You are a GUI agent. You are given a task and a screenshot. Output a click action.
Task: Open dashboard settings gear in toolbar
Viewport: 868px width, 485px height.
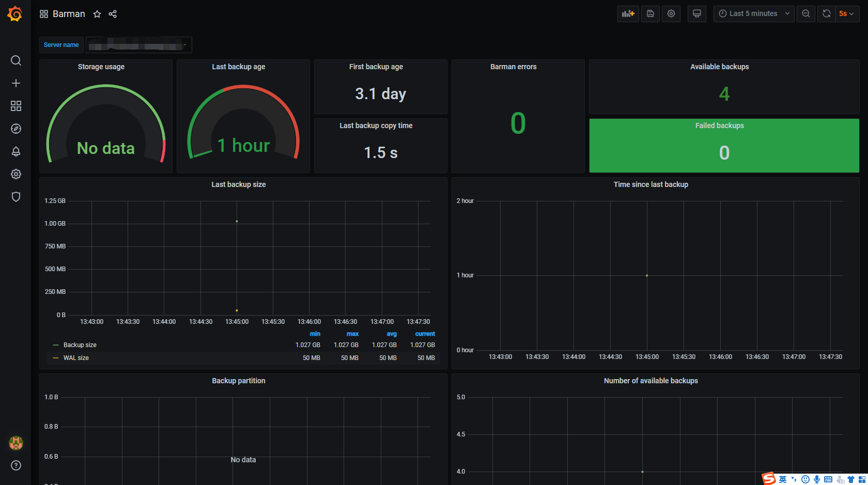[x=671, y=14]
